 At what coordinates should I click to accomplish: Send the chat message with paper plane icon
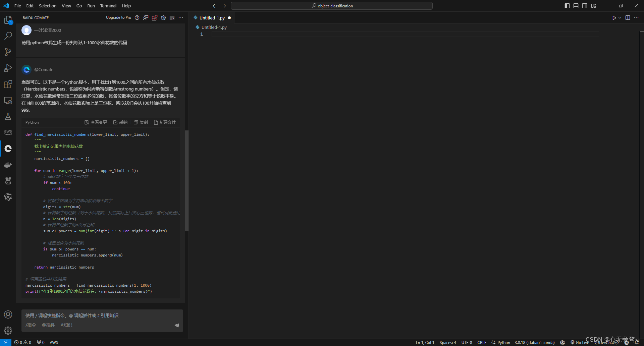click(x=177, y=325)
